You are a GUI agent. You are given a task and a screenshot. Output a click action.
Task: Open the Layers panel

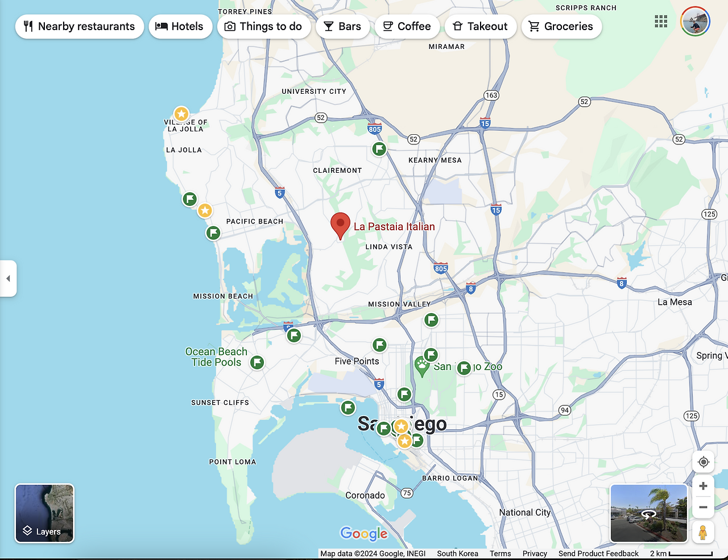coord(44,513)
